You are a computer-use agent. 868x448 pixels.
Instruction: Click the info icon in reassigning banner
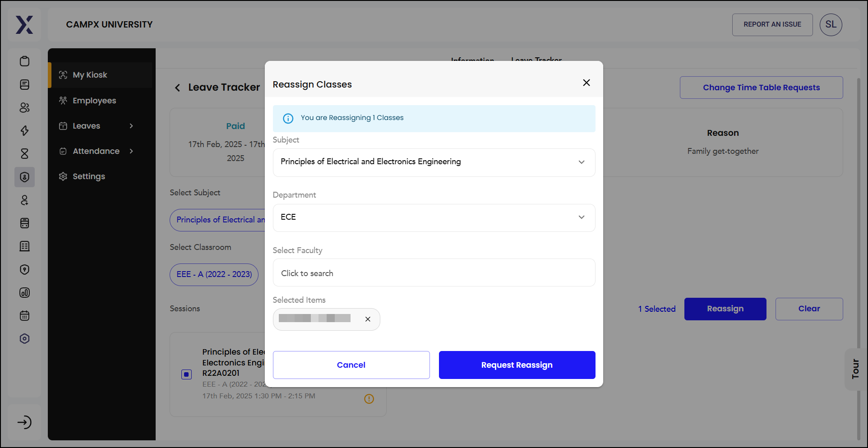coord(288,118)
